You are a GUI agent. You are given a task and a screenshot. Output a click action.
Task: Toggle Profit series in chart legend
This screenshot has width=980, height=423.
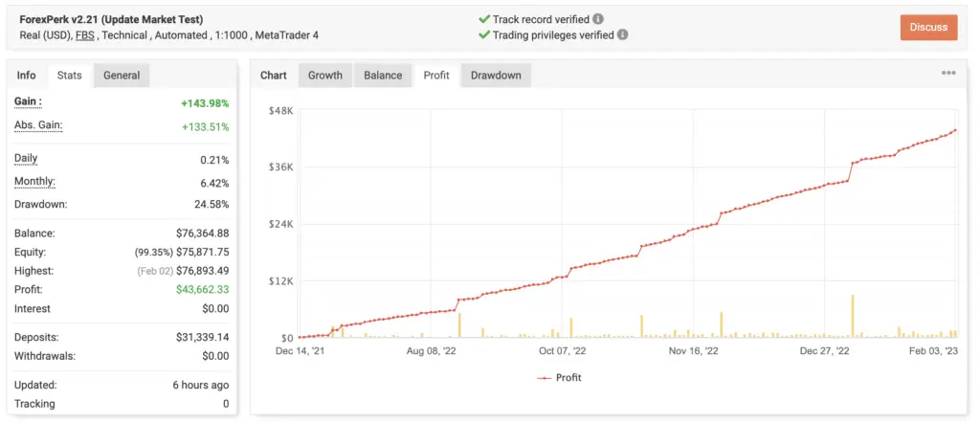point(560,377)
